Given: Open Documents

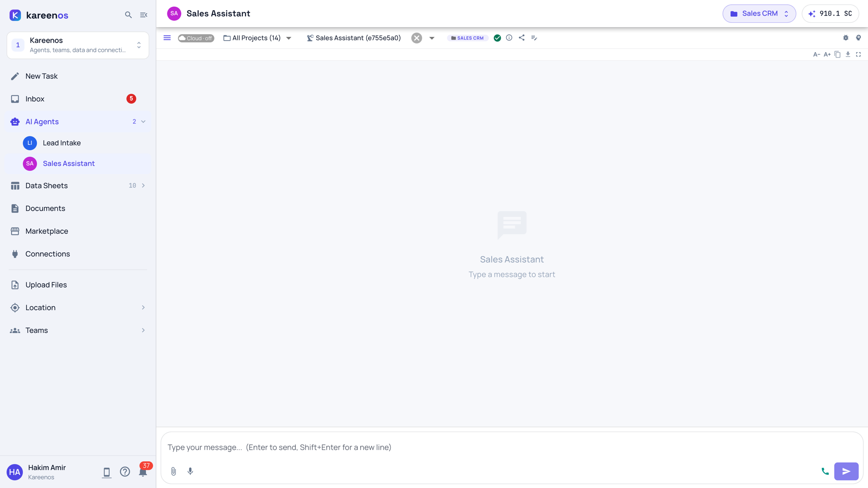Looking at the screenshot, I should (78, 208).
